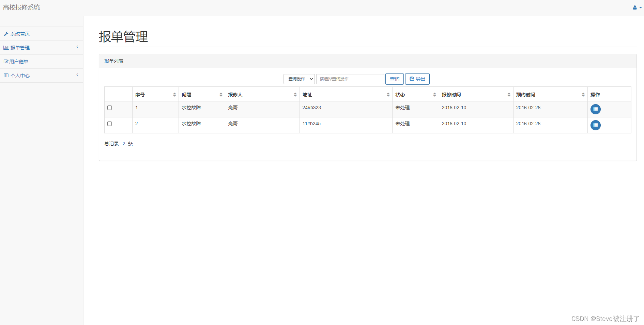Click the 序号 column header
Image resolution: width=644 pixels, height=325 pixels.
coord(155,95)
